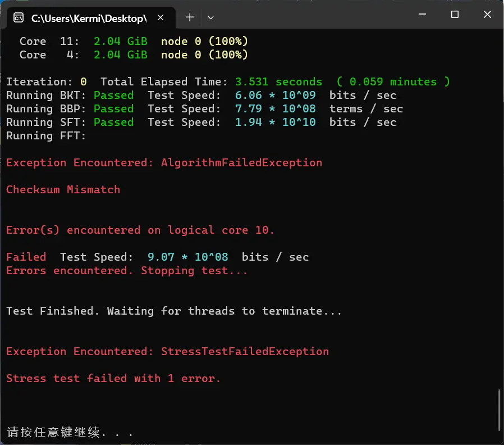504x445 pixels.
Task: Open a new terminal tab
Action: [x=190, y=17]
